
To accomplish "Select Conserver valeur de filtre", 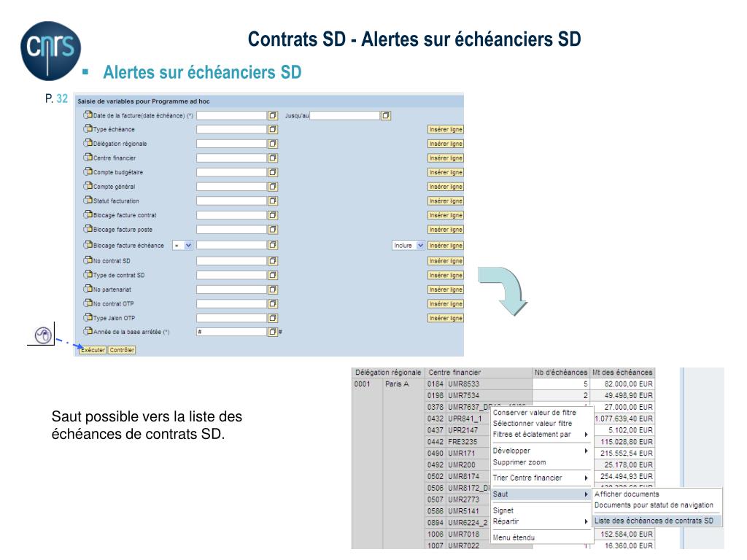I will 535,413.
